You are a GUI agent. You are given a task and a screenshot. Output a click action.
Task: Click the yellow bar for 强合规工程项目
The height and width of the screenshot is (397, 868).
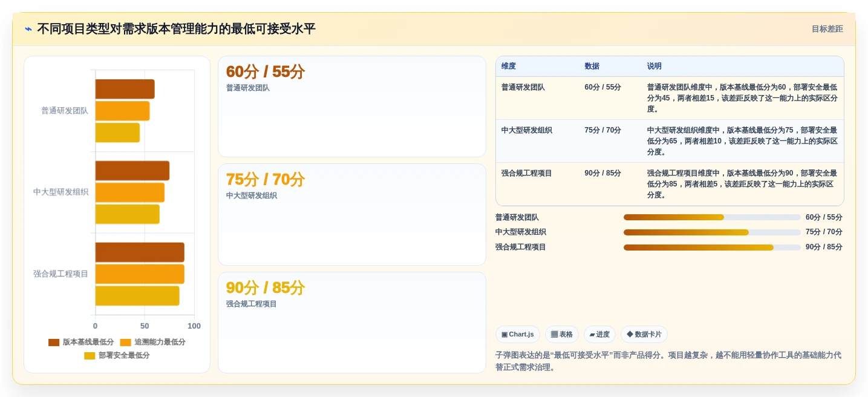pyautogui.click(x=137, y=296)
